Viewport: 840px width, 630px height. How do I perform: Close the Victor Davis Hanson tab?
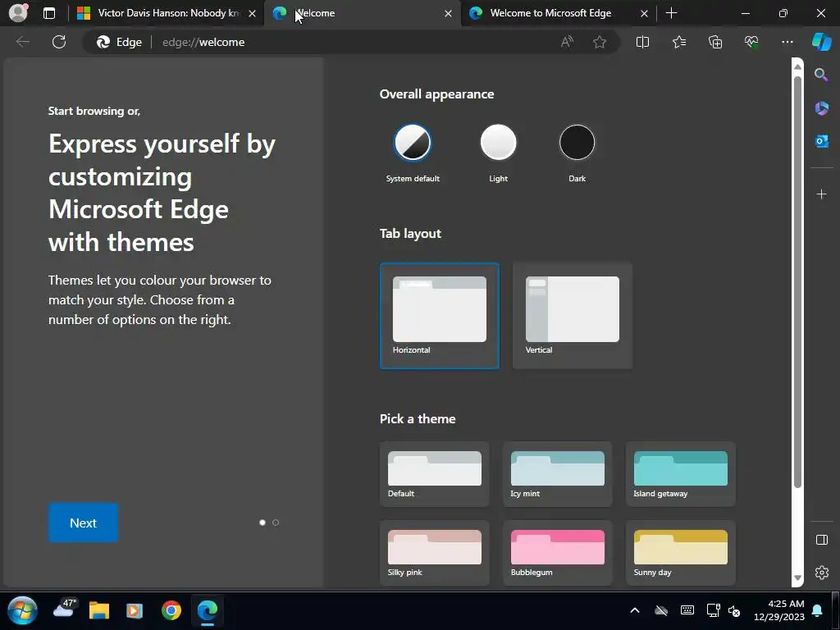[x=253, y=13]
